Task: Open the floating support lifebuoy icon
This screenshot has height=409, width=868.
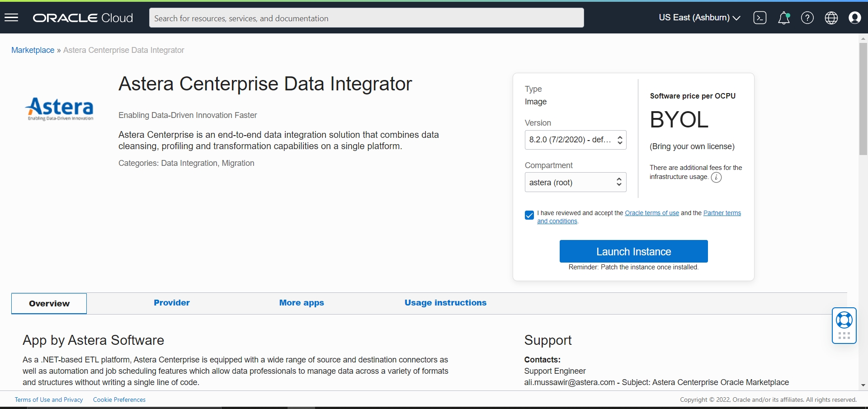Action: pos(844,320)
